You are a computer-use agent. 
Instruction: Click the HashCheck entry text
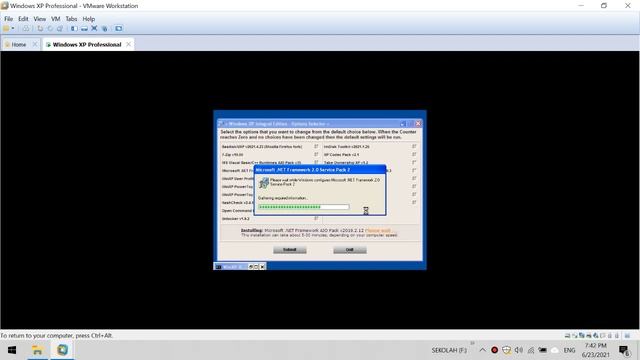tap(238, 202)
